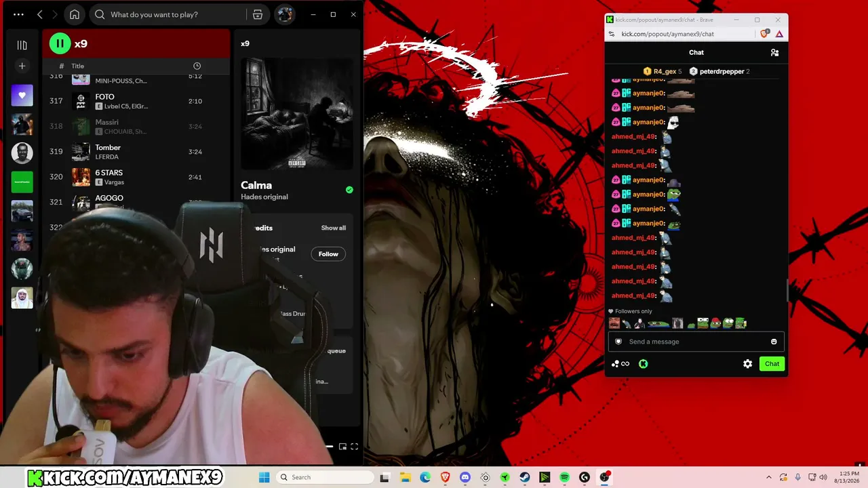
Task: Open the Calma song title link
Action: pyautogui.click(x=256, y=185)
